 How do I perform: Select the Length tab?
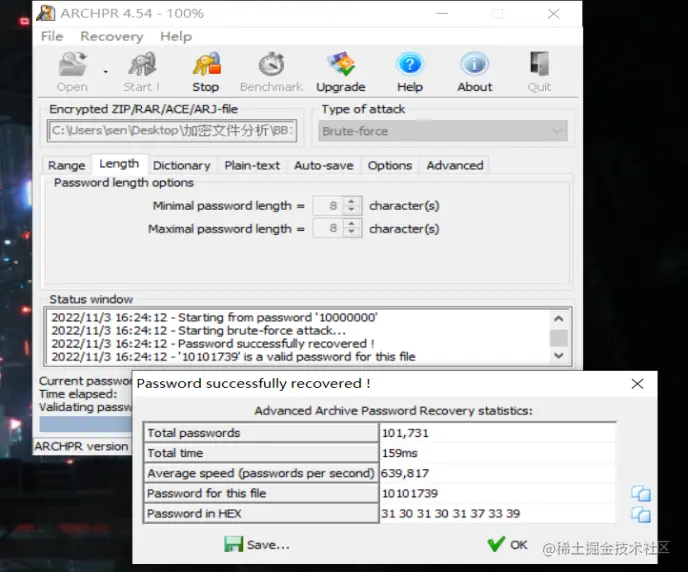[x=119, y=164]
